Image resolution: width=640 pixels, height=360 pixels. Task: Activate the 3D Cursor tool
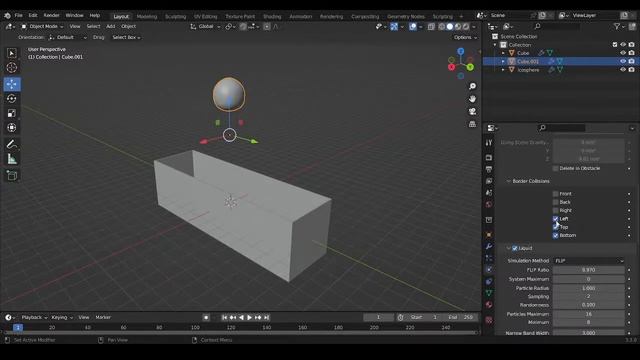tap(12, 67)
